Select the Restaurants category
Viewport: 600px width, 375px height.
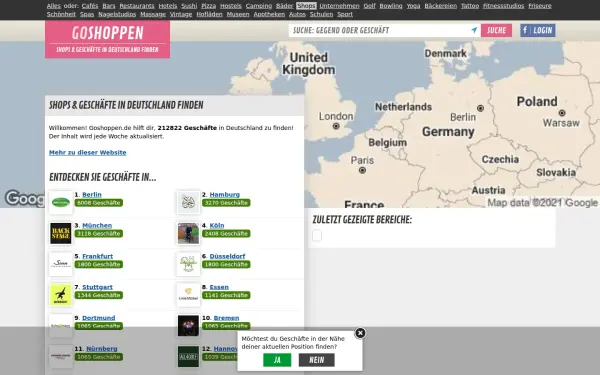137,6
